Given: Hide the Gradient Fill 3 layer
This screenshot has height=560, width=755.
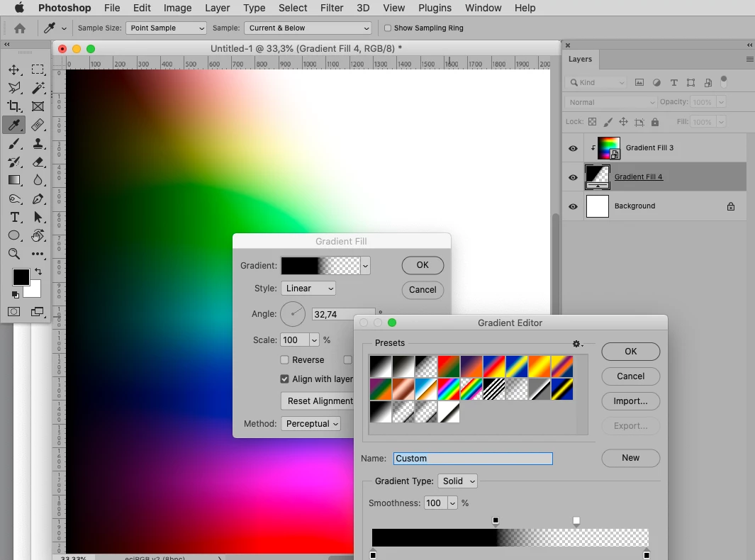Looking at the screenshot, I should pyautogui.click(x=573, y=148).
